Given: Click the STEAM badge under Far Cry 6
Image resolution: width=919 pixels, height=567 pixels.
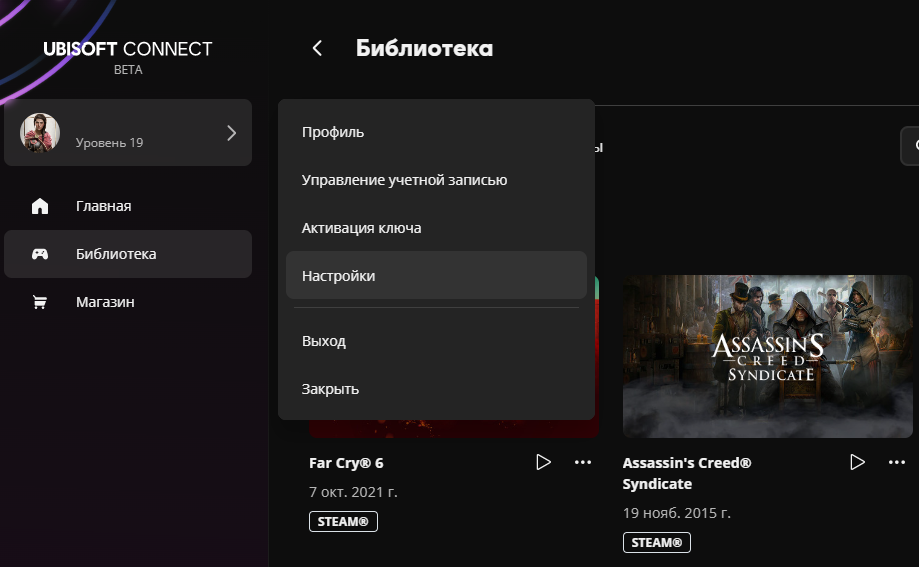Looking at the screenshot, I should 343,522.
